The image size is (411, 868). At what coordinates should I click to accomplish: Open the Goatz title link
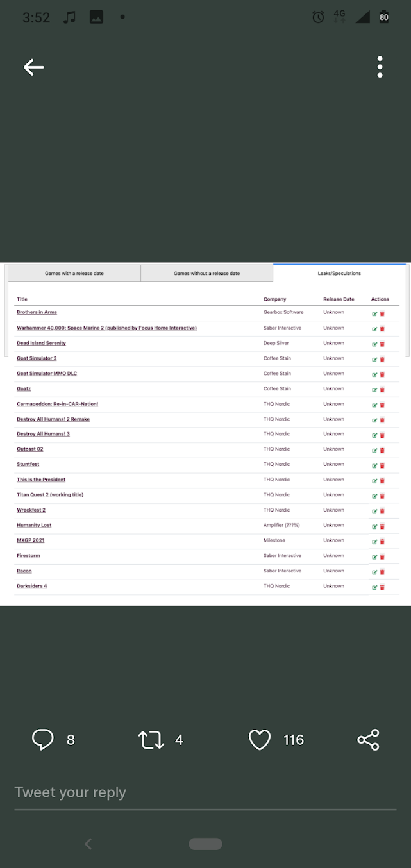24,388
